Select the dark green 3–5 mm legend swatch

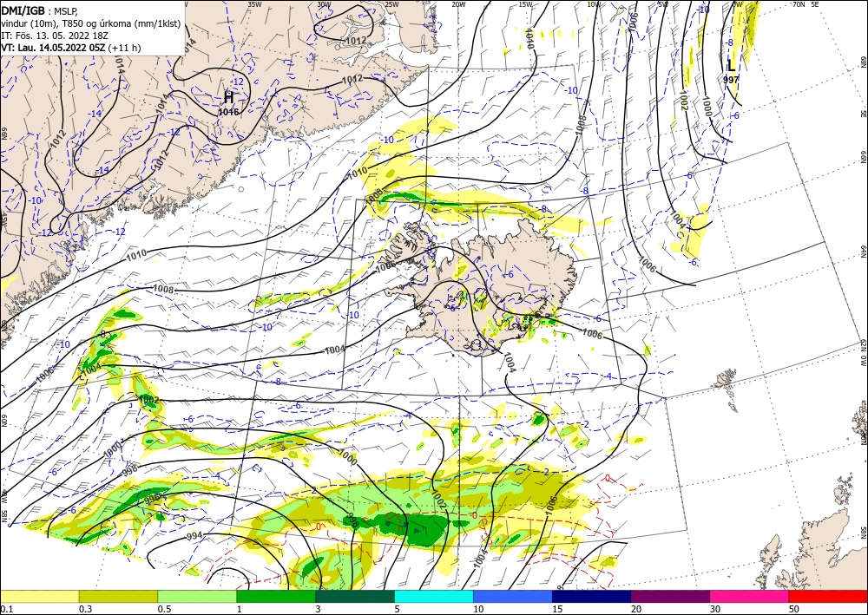pos(355,596)
